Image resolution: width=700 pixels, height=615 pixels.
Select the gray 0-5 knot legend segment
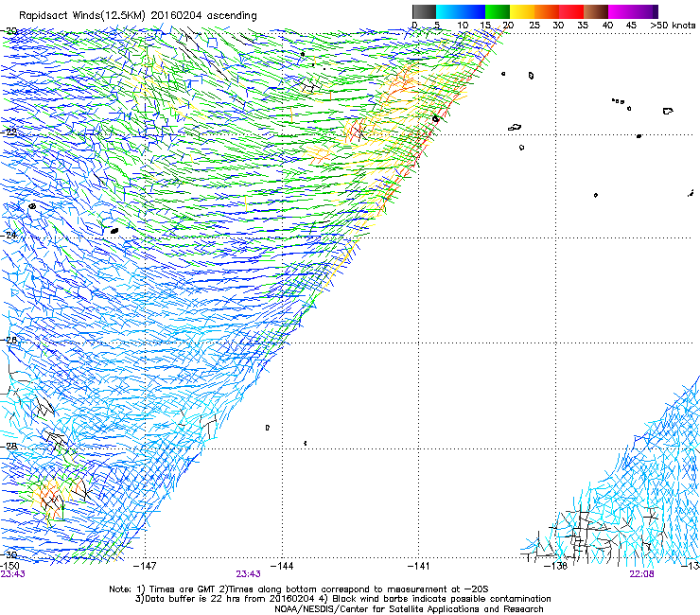click(425, 11)
